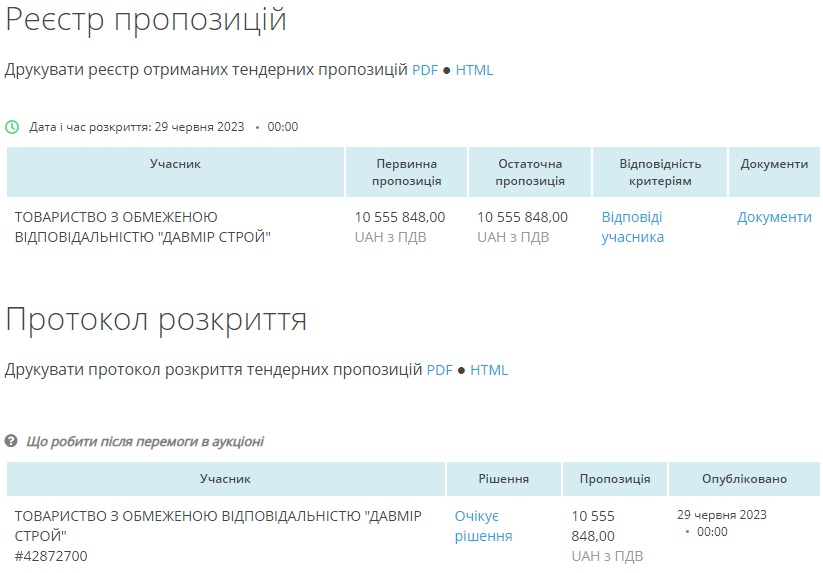Screen dimensions: 823x573
Task: Select the 'Рішення' column header
Action: (x=503, y=479)
